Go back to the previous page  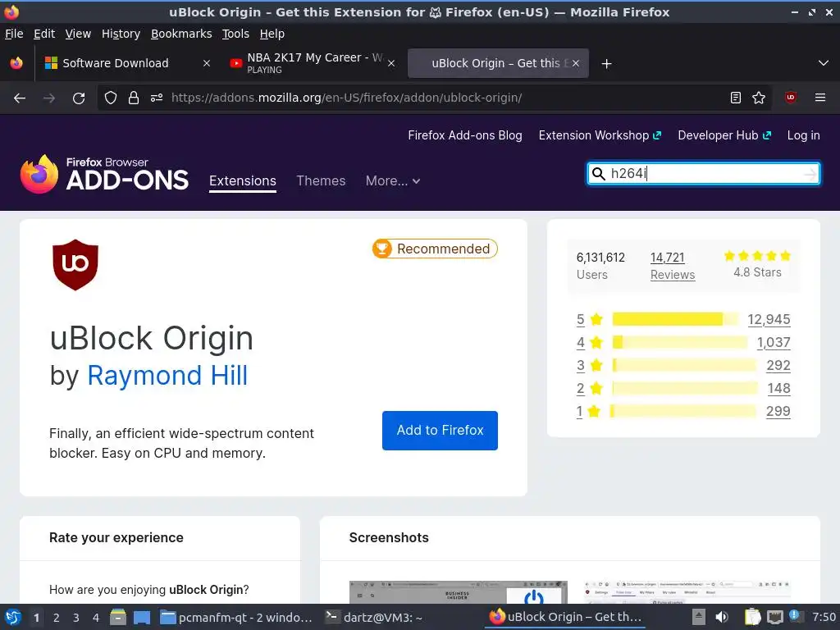[x=20, y=98]
